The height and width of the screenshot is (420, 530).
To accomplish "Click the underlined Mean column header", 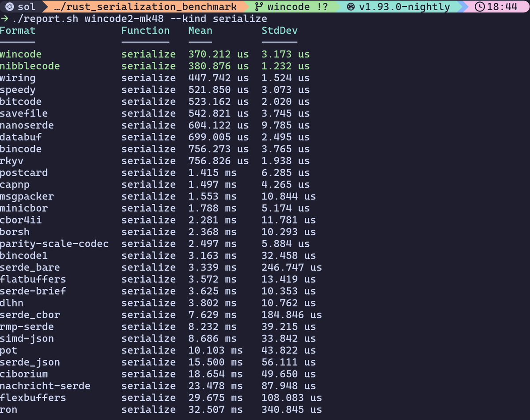I will (200, 30).
